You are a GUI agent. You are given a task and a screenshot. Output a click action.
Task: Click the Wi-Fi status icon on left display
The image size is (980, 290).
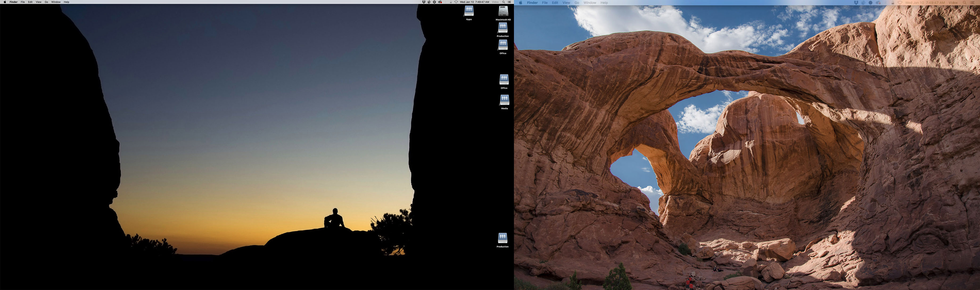[456, 2]
